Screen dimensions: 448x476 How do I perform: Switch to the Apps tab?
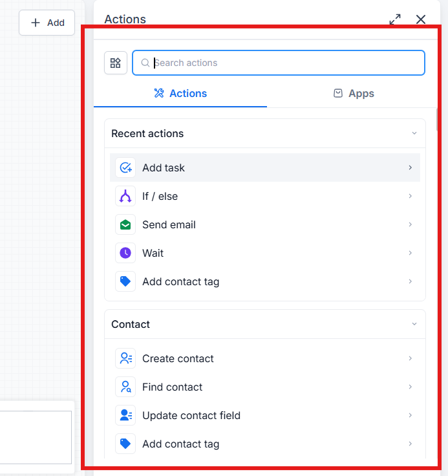pyautogui.click(x=354, y=94)
